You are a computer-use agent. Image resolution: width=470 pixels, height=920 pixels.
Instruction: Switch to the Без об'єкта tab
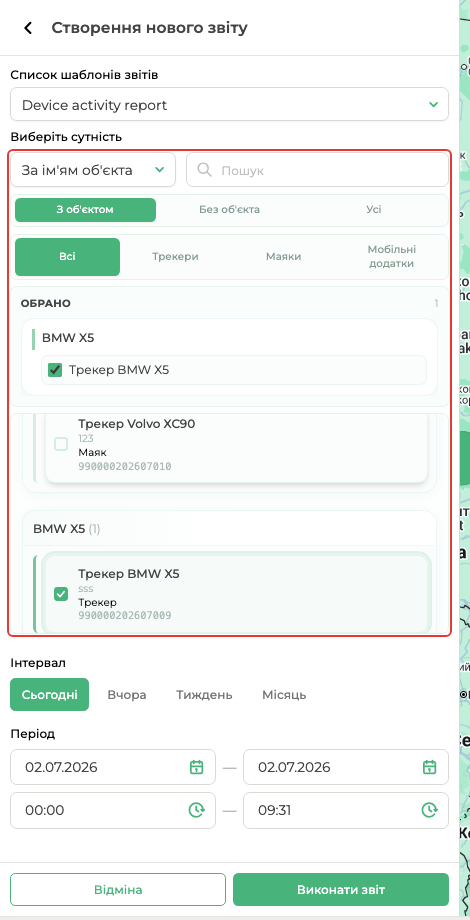(x=229, y=209)
